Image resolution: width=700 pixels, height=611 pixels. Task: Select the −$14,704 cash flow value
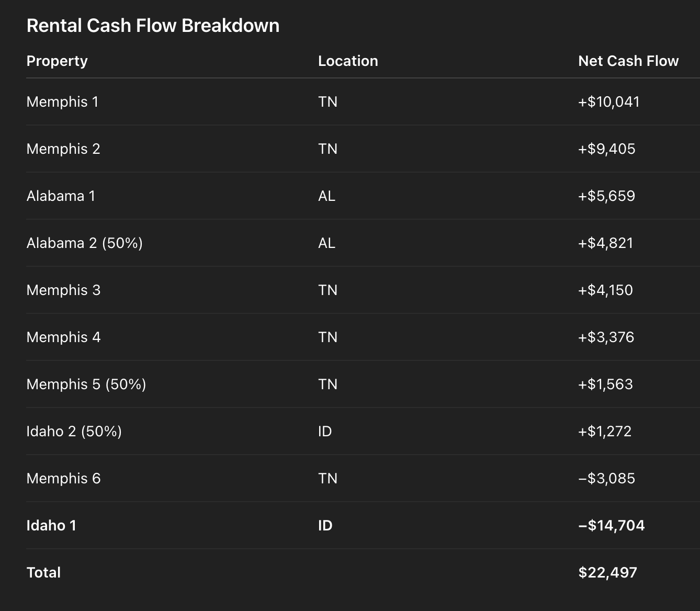click(x=611, y=526)
